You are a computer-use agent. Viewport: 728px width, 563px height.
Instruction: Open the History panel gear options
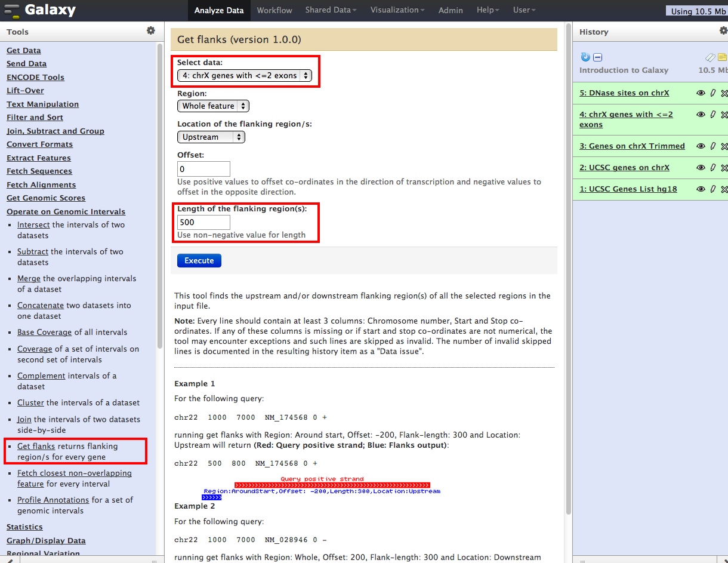coord(723,30)
